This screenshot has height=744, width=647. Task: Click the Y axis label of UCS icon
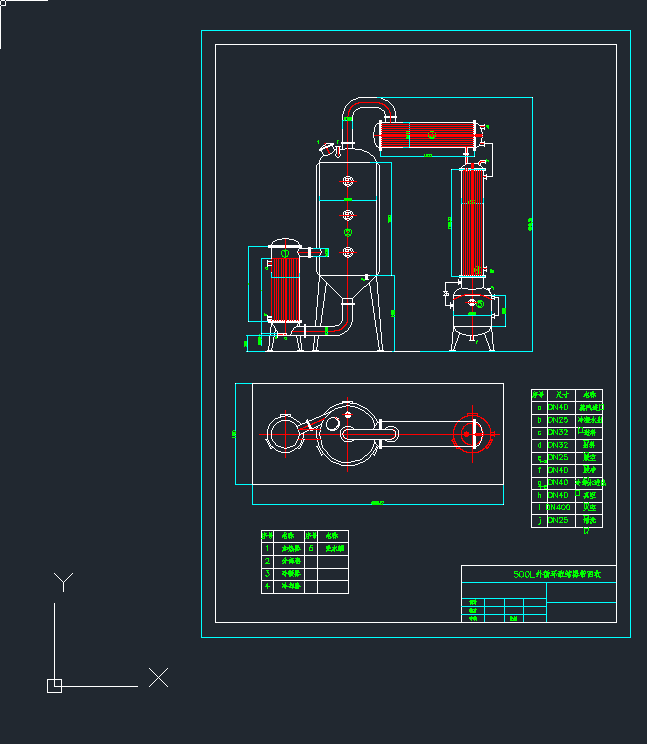[64, 582]
